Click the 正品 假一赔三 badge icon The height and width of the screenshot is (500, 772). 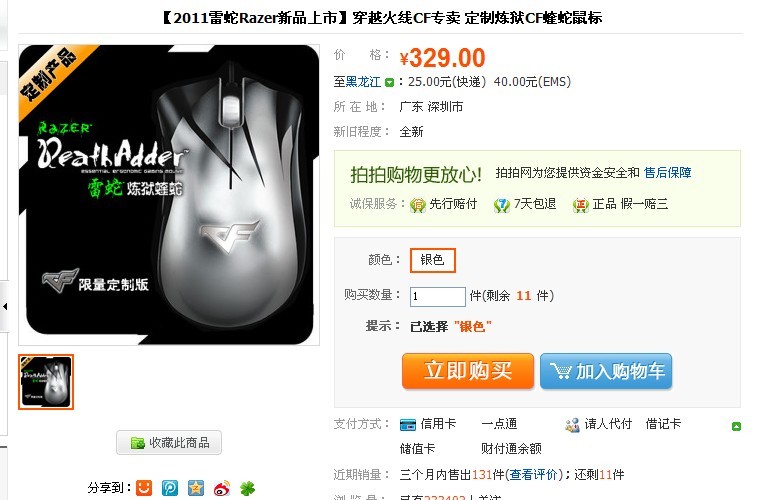pyautogui.click(x=580, y=205)
